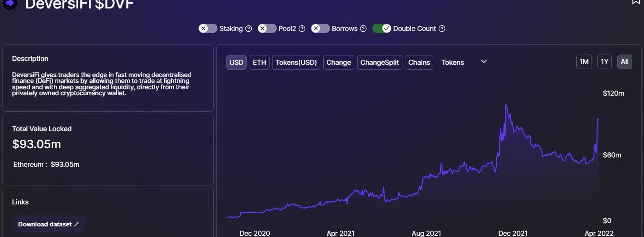The width and height of the screenshot is (644, 237).
Task: Click the $0 y-axis label
Action: click(x=607, y=220)
